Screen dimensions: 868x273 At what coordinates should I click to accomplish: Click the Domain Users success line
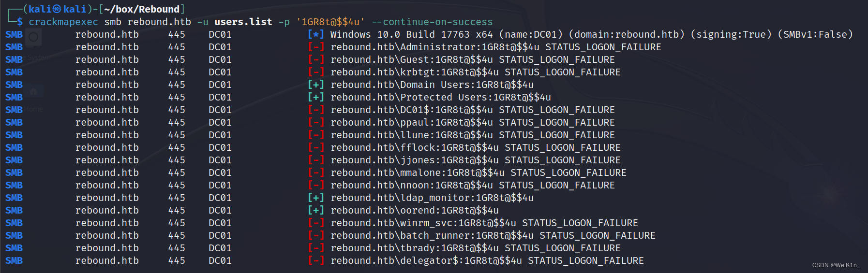(x=269, y=85)
